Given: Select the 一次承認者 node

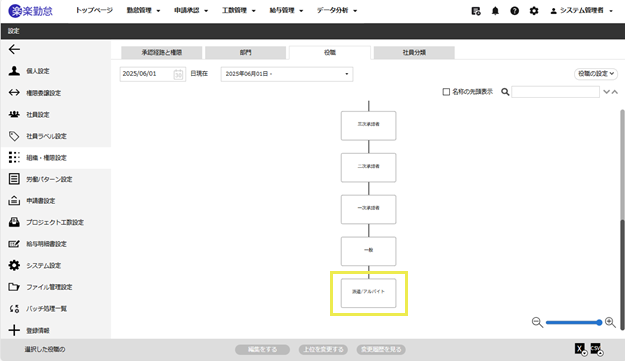Looking at the screenshot, I should tap(368, 209).
